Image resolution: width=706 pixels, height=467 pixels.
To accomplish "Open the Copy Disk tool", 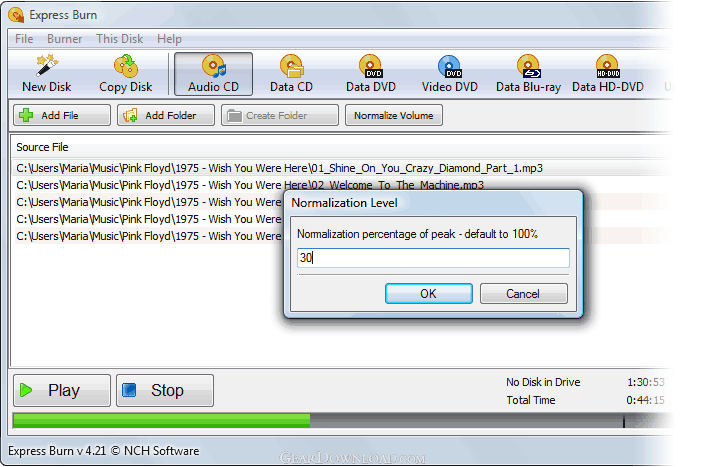I will pos(126,74).
